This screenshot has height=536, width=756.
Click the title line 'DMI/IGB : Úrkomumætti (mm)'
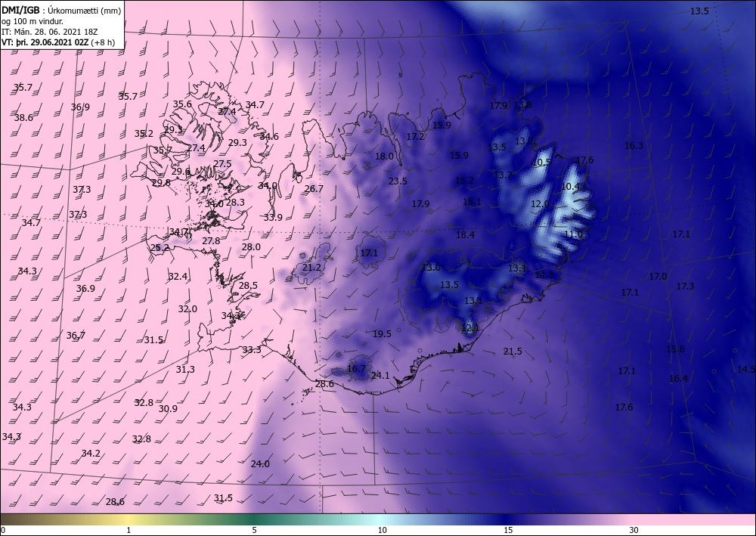pos(61,11)
